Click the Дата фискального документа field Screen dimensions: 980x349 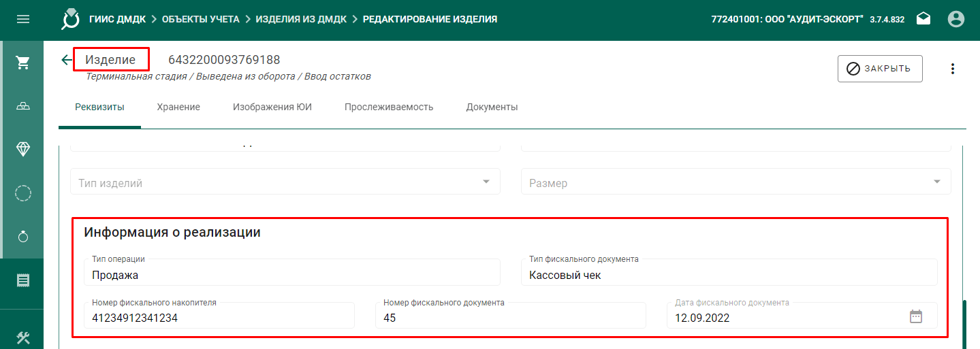point(802,316)
